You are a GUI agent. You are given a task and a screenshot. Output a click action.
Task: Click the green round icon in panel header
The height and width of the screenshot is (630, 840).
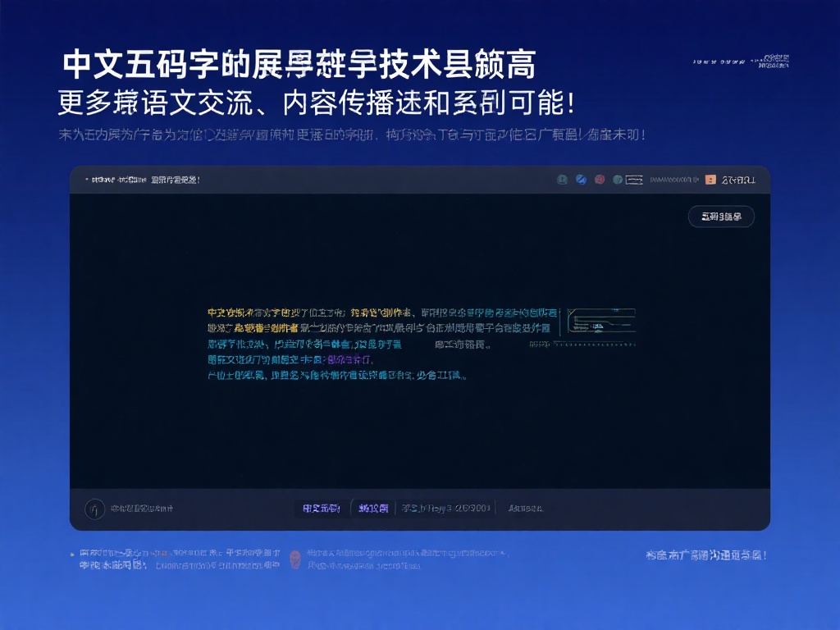pos(617,180)
